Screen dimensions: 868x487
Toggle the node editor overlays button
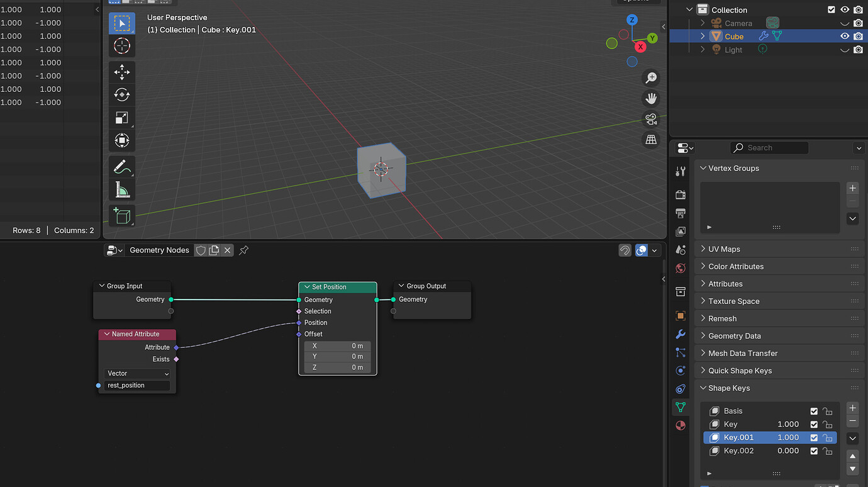pyautogui.click(x=642, y=250)
